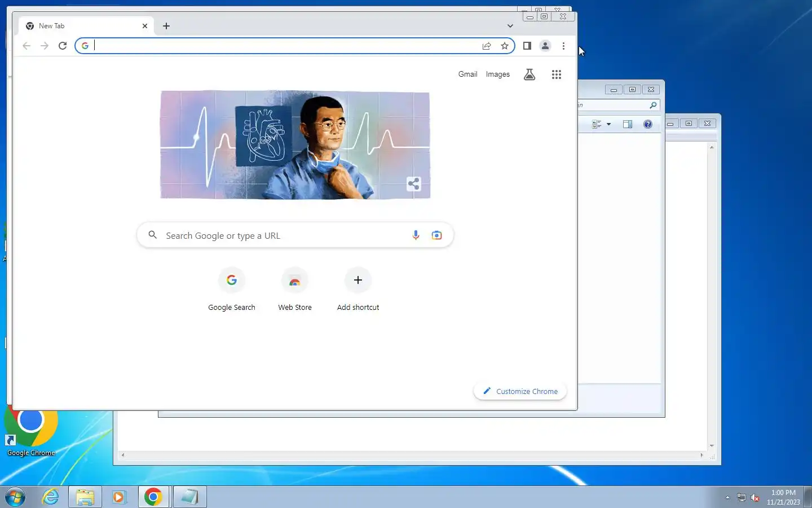The width and height of the screenshot is (812, 508).
Task: Click the Google Doodle image
Action: click(x=295, y=144)
